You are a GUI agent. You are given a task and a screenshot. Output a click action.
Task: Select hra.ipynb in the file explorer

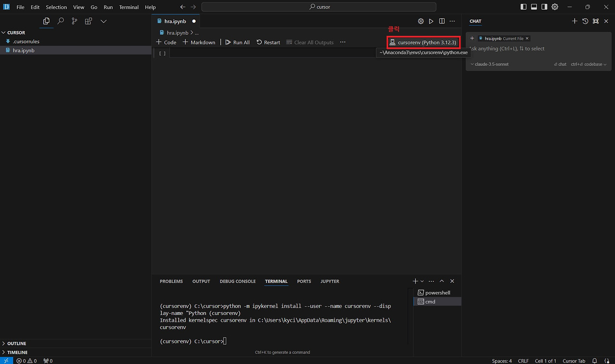pyautogui.click(x=76, y=50)
